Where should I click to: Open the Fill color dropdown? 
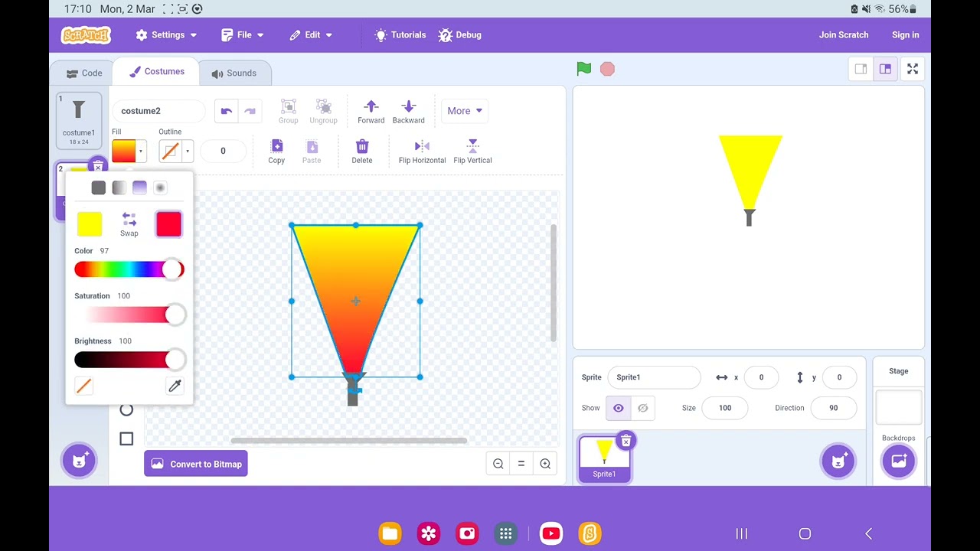(129, 151)
